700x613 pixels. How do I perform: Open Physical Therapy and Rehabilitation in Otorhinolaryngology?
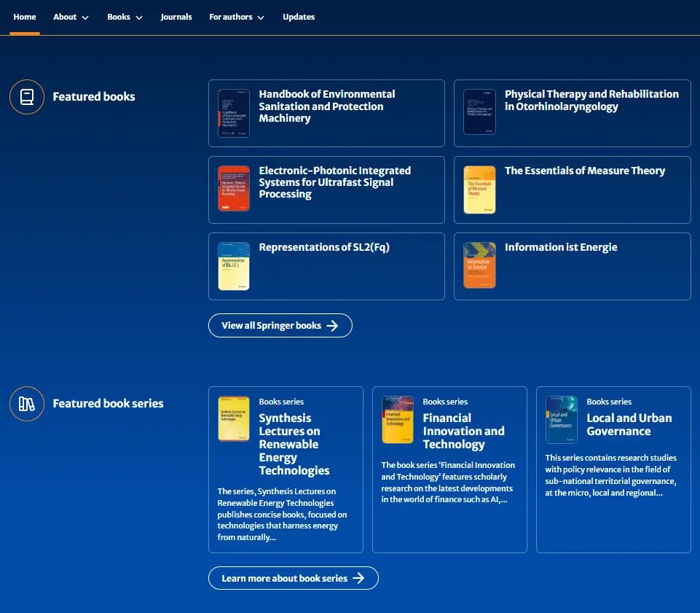click(591, 101)
